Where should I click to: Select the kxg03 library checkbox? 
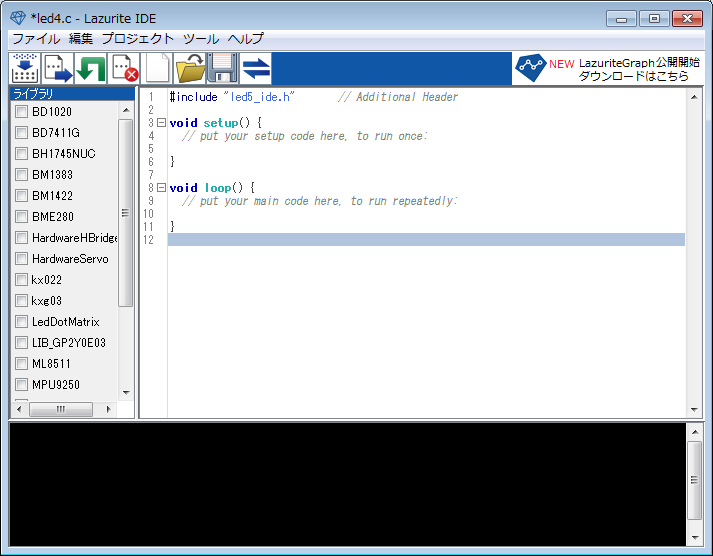tap(21, 300)
